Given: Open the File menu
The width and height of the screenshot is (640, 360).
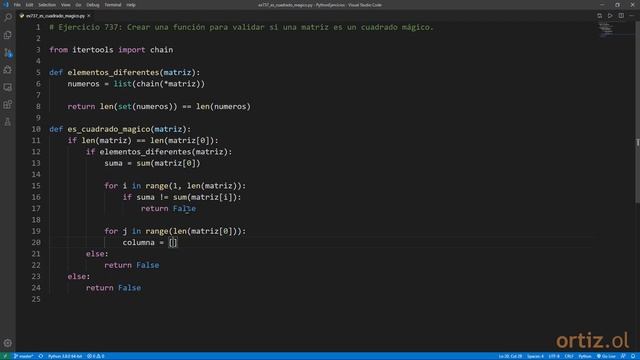Looking at the screenshot, I should (x=17, y=5).
